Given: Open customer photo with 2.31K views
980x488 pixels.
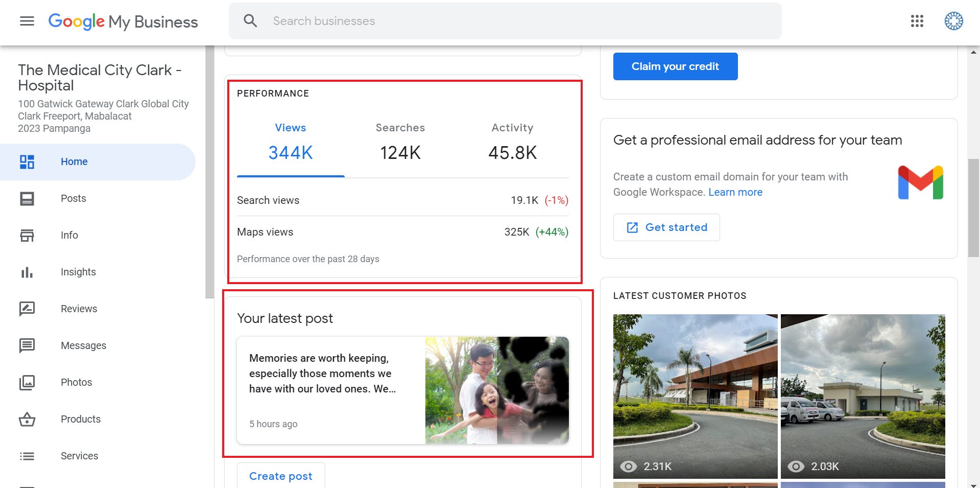Looking at the screenshot, I should coord(695,396).
